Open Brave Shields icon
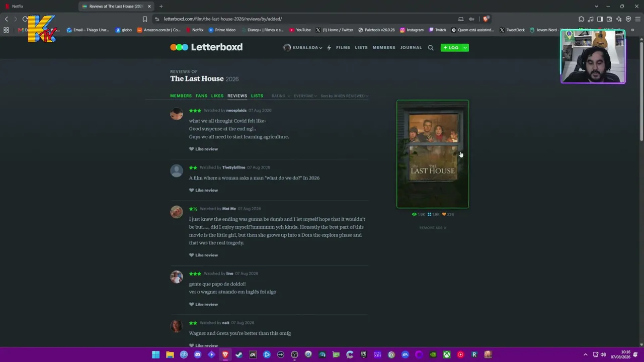Image resolution: width=644 pixels, height=362 pixels. 486,19
